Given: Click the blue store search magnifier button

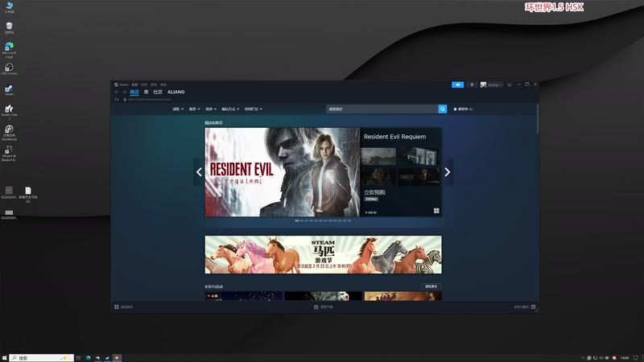Looking at the screenshot, I should tap(442, 109).
